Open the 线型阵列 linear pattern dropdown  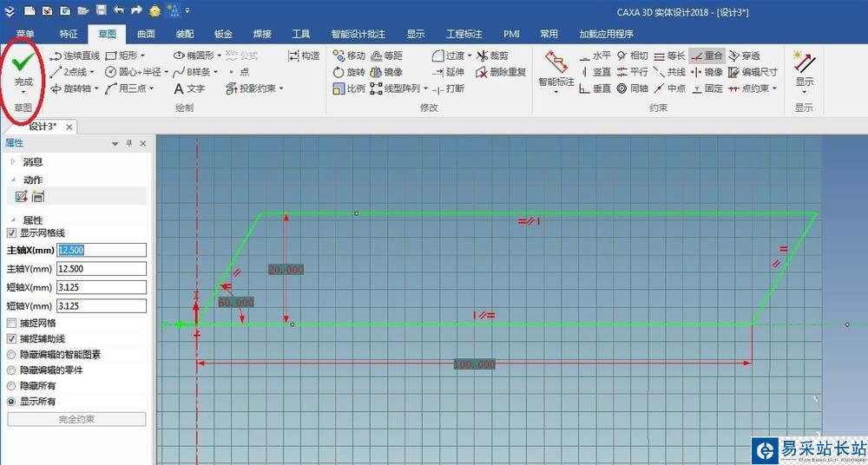click(425, 88)
